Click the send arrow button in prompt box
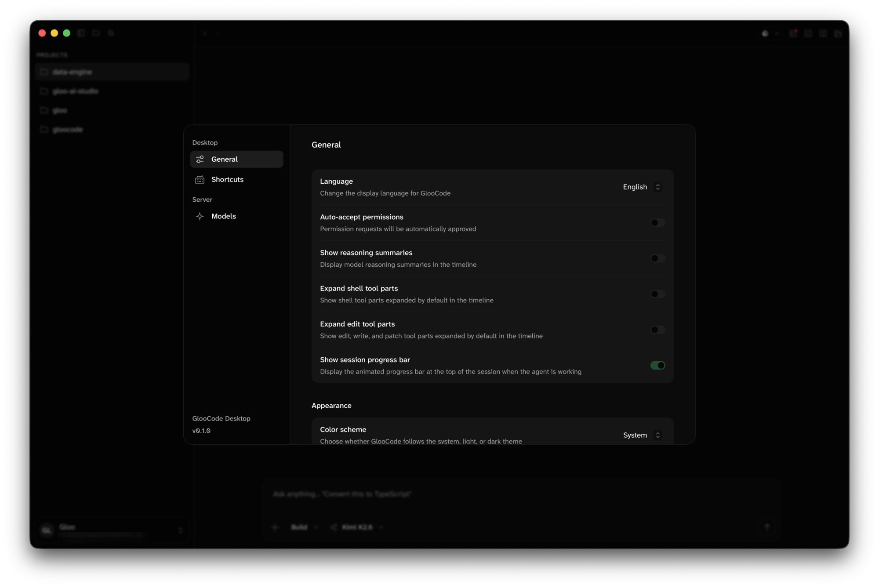 tap(767, 527)
